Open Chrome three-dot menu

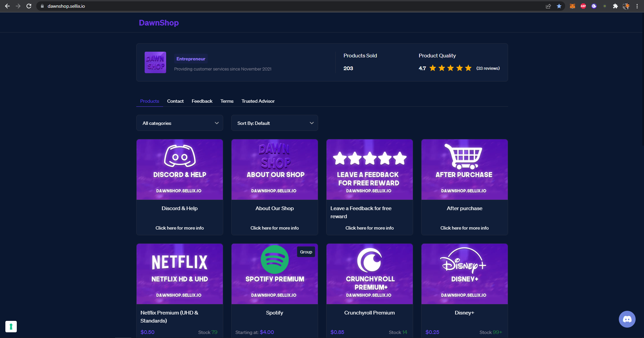pos(637,6)
